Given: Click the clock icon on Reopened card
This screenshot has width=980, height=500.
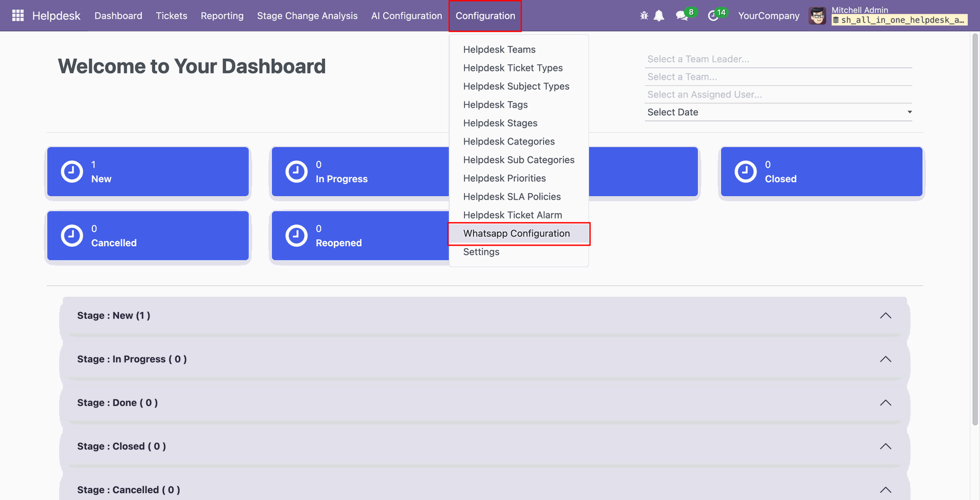Looking at the screenshot, I should click(297, 236).
